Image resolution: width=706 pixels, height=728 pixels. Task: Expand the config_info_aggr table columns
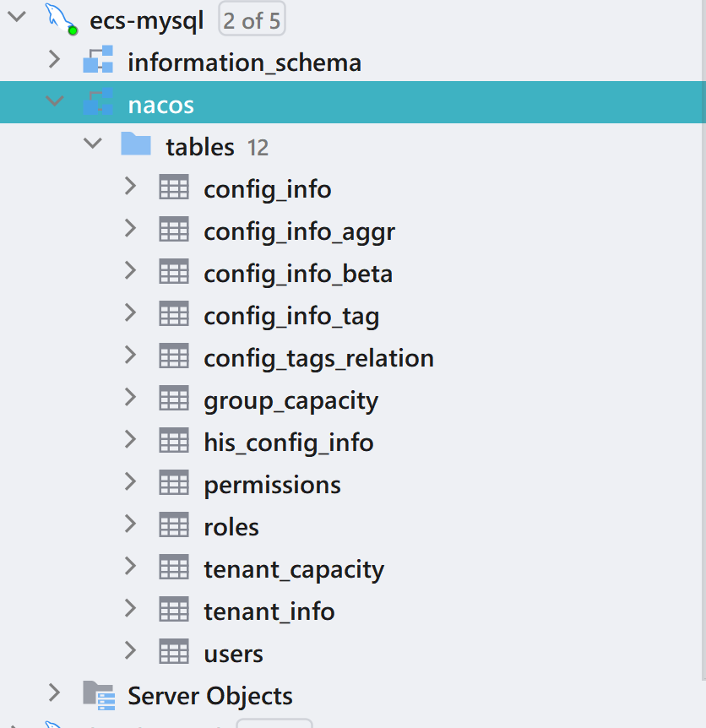click(130, 228)
